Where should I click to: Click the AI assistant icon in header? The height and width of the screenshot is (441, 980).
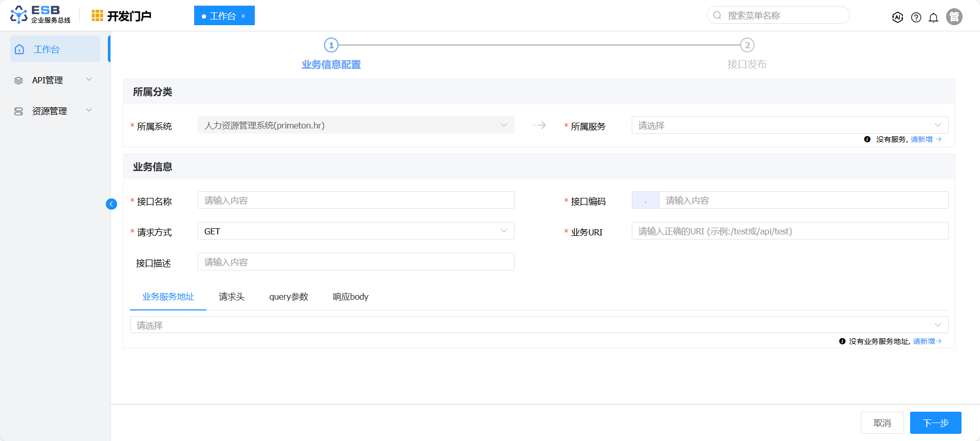tap(897, 17)
